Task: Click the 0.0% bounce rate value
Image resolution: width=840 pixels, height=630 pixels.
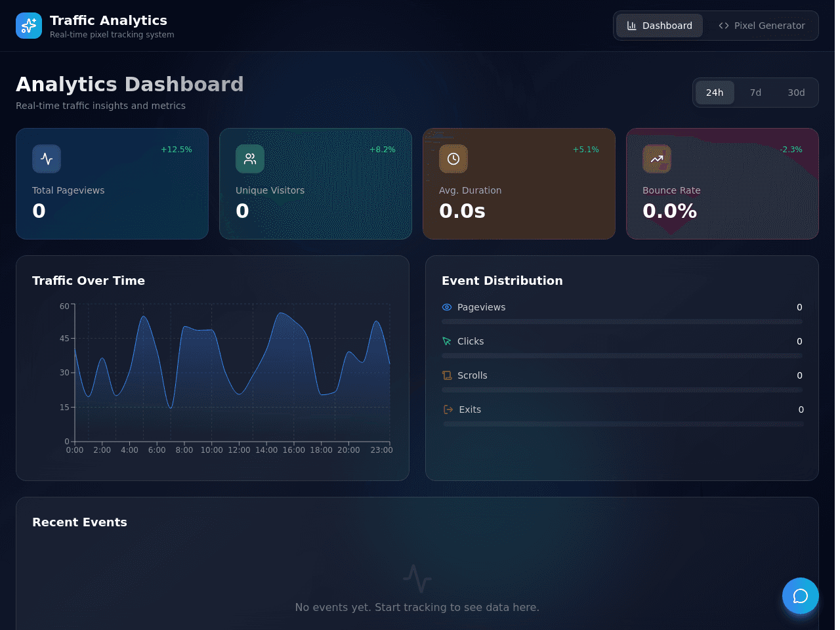Action: (669, 211)
